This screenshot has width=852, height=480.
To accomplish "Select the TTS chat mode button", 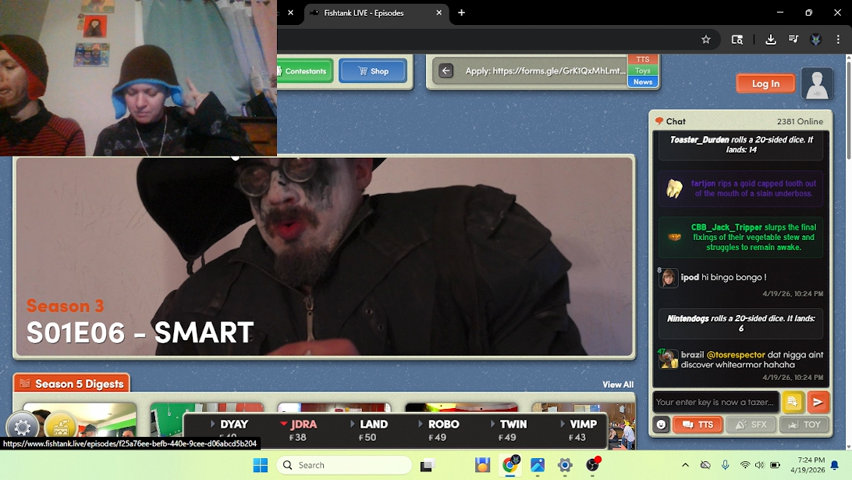I will click(x=698, y=425).
